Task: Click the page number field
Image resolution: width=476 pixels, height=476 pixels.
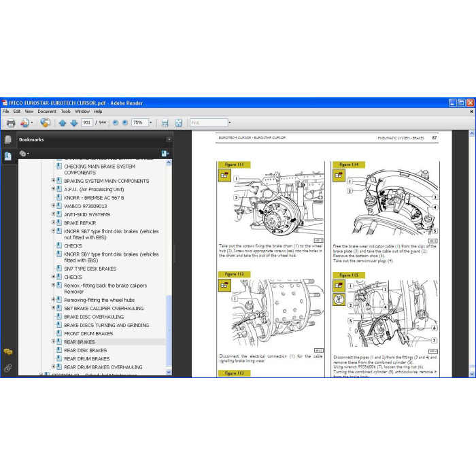Action: click(x=87, y=122)
